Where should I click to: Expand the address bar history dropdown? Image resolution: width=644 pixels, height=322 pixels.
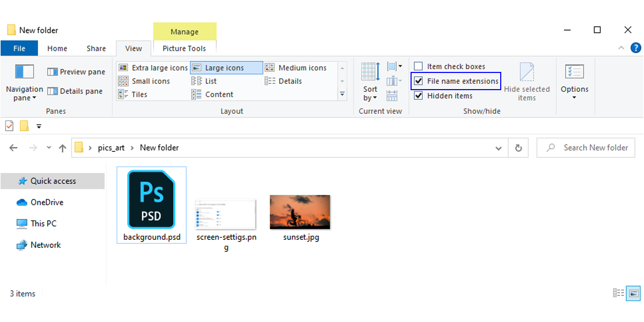tap(499, 148)
